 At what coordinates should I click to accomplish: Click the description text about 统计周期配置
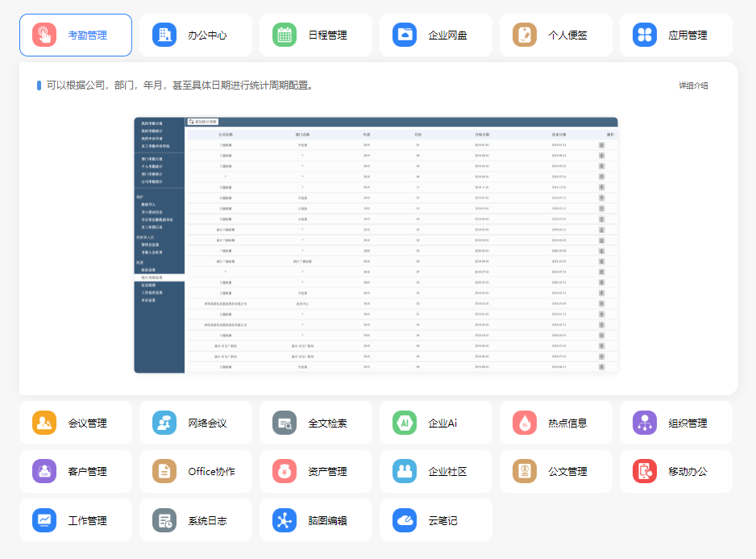click(181, 86)
